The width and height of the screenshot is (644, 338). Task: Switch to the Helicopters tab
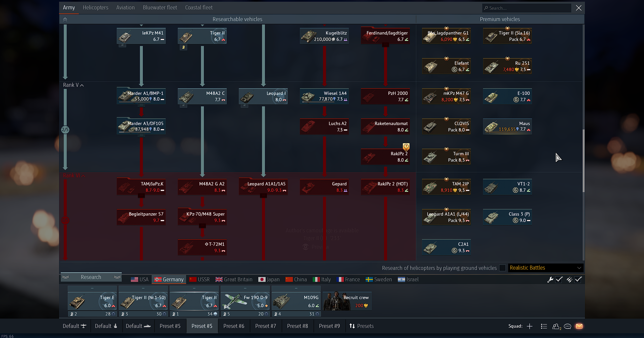pyautogui.click(x=95, y=7)
